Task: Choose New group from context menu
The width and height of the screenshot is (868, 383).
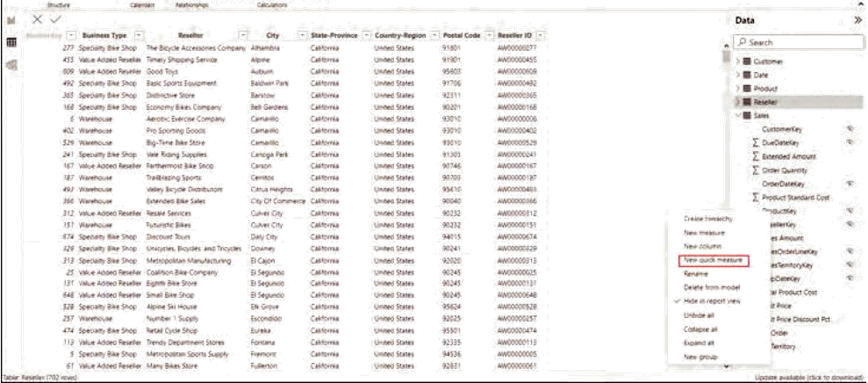Action: coord(700,357)
